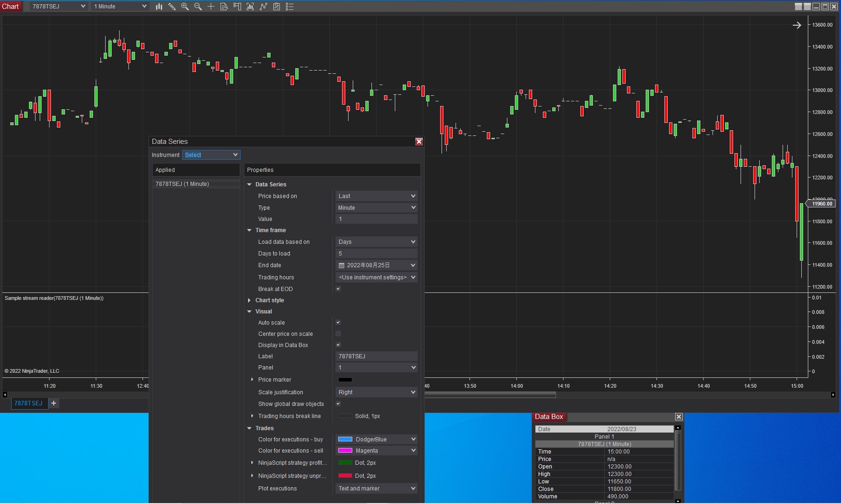Image resolution: width=841 pixels, height=504 pixels.
Task: Open the End date picker dropdown
Action: pyautogui.click(x=413, y=265)
